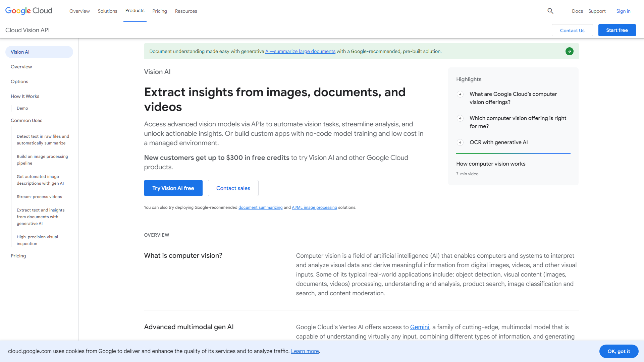
Task: Open the Support link
Action: [x=597, y=11]
